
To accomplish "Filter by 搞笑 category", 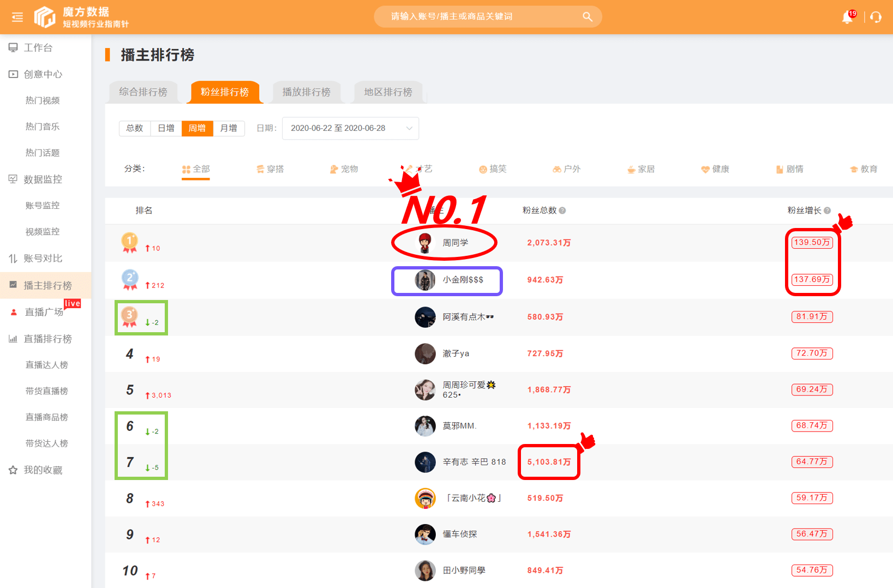I will tap(493, 169).
